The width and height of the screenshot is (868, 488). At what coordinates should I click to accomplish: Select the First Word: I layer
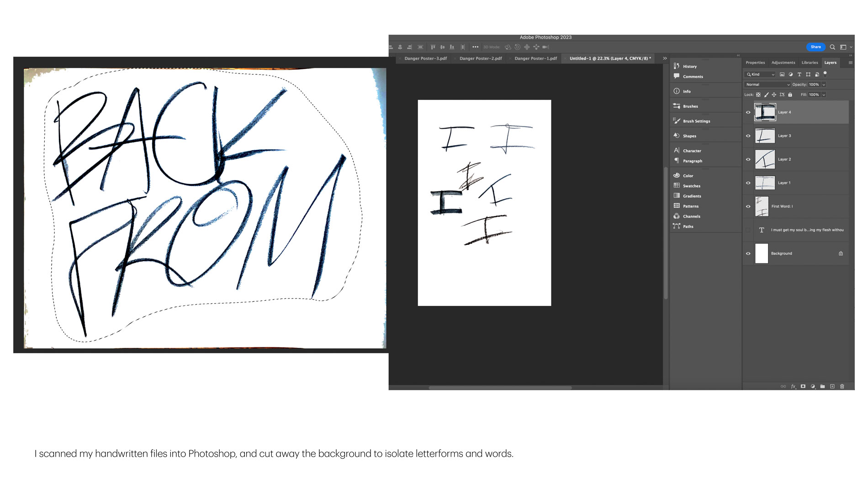tap(783, 206)
